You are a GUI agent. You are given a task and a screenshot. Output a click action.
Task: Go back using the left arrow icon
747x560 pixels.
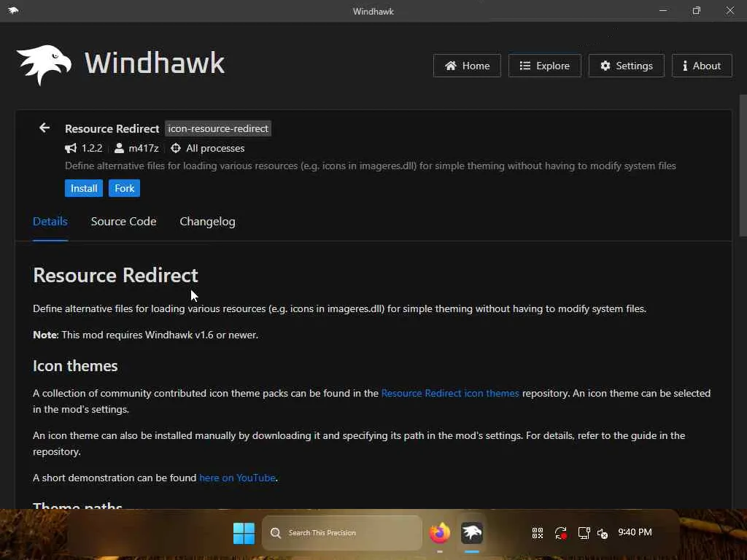pos(44,128)
